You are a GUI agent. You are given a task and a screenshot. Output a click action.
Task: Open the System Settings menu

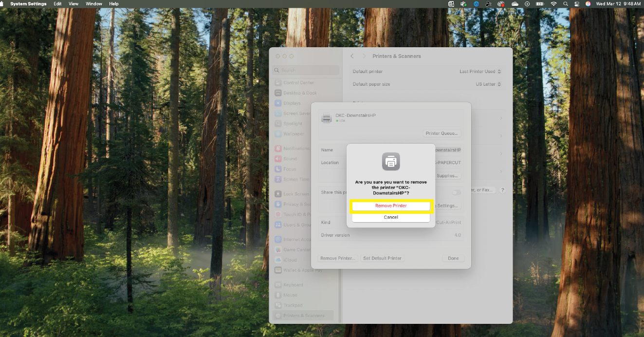(x=28, y=4)
